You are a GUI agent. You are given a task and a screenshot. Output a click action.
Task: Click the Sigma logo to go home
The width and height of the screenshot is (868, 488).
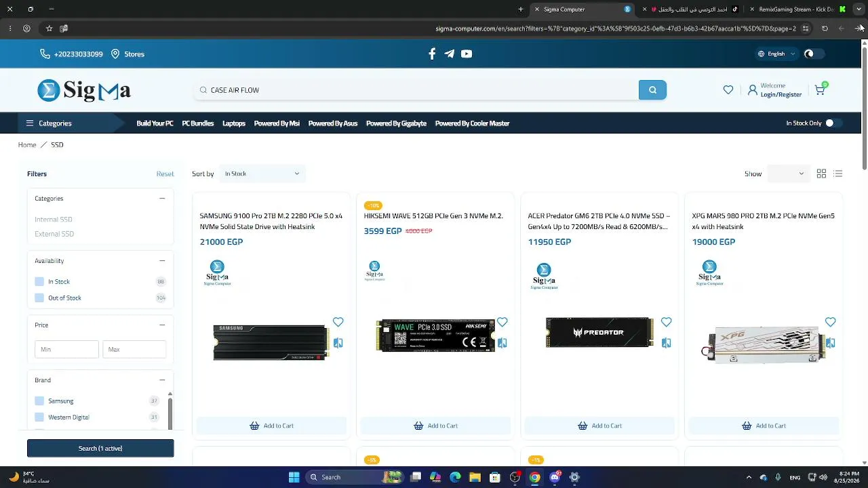click(x=84, y=90)
